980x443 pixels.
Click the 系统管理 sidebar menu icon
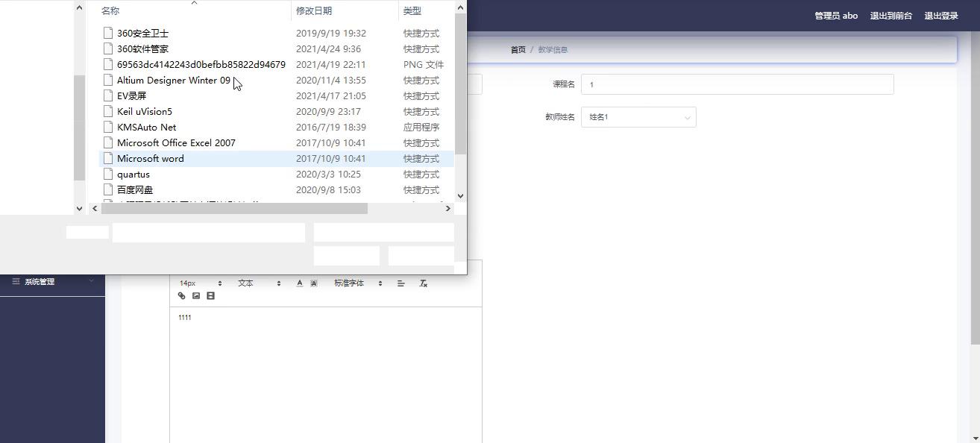pos(16,281)
